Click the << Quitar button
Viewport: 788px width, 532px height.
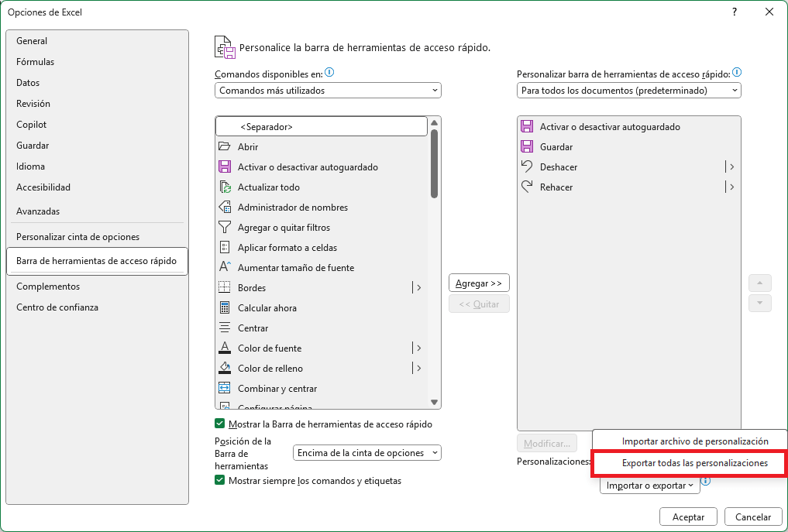tap(479, 304)
